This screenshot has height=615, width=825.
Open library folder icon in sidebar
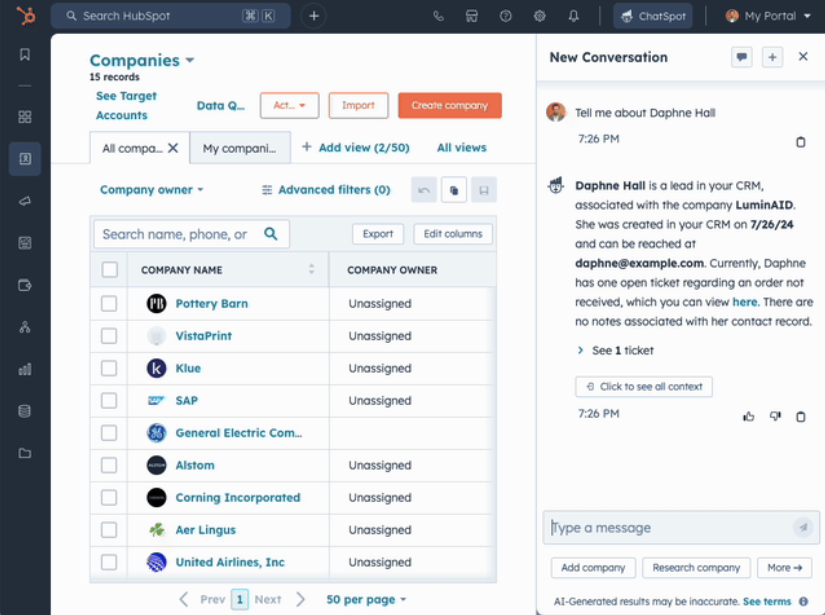pos(25,453)
